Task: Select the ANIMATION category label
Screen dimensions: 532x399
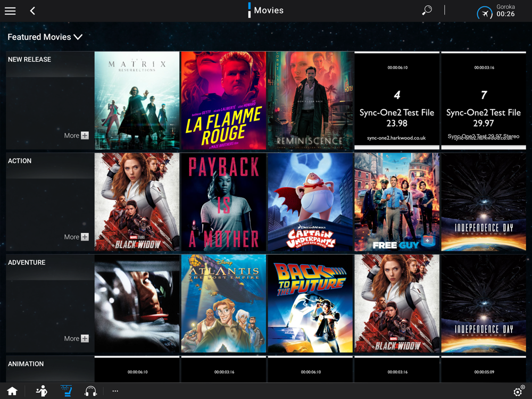Action: 26,364
